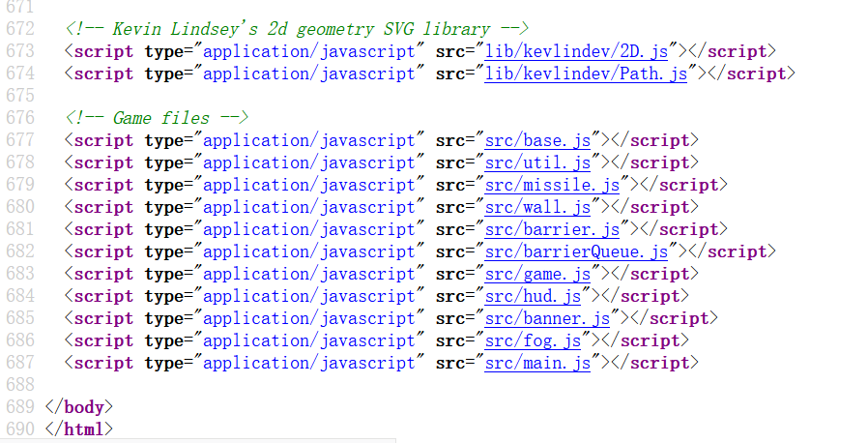
Task: Open the lib/kevlindev/Path.js link
Action: click(586, 74)
